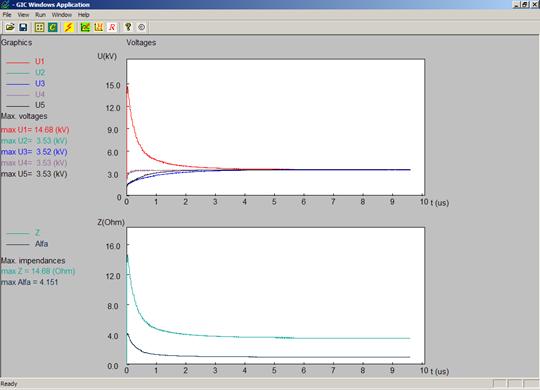Click the open folder toolbar icon
The width and height of the screenshot is (540, 390).
(x=10, y=27)
